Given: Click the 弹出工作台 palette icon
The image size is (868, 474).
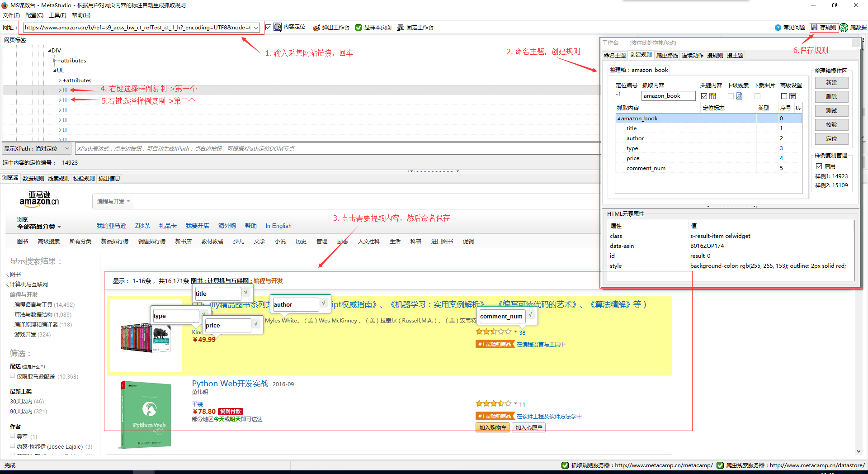Looking at the screenshot, I should pyautogui.click(x=316, y=28).
